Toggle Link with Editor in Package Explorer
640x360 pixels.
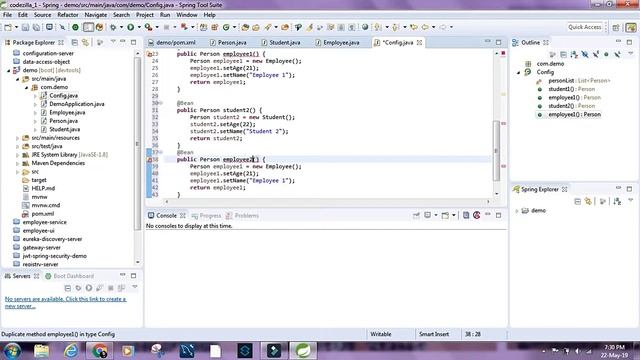85,42
